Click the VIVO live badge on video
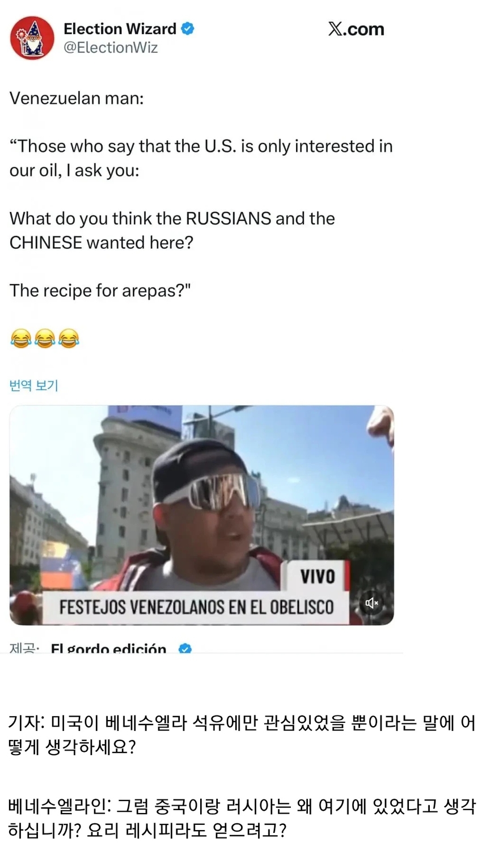This screenshot has height=868, width=482. pos(318,576)
